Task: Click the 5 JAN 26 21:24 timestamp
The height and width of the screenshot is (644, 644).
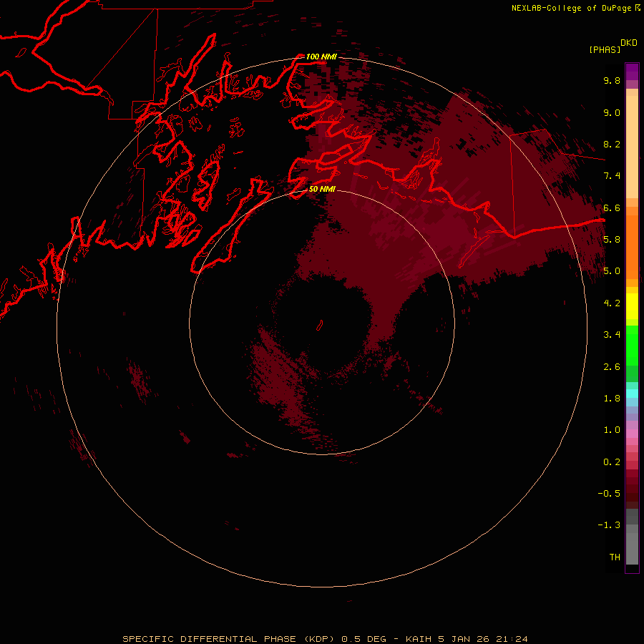Action: point(482,639)
